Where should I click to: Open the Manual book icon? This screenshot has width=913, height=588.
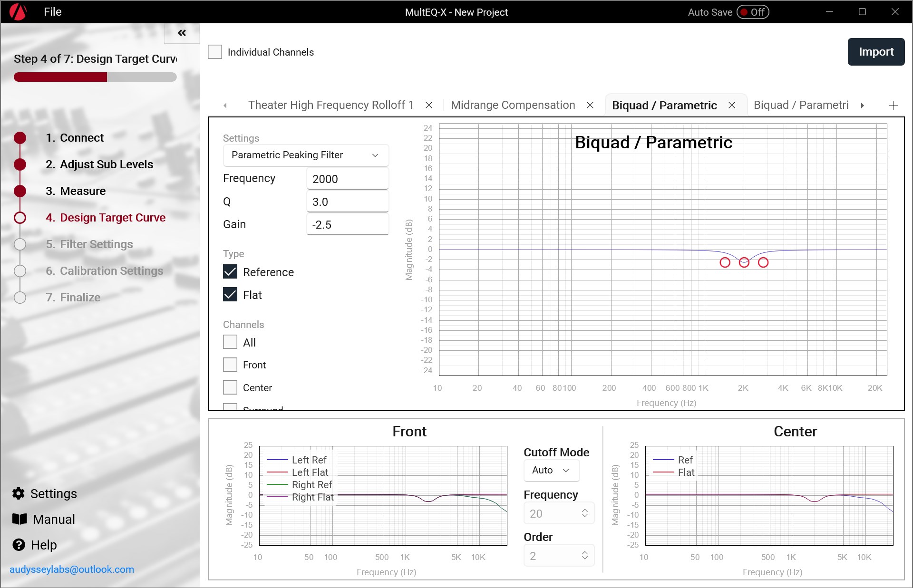click(x=19, y=519)
